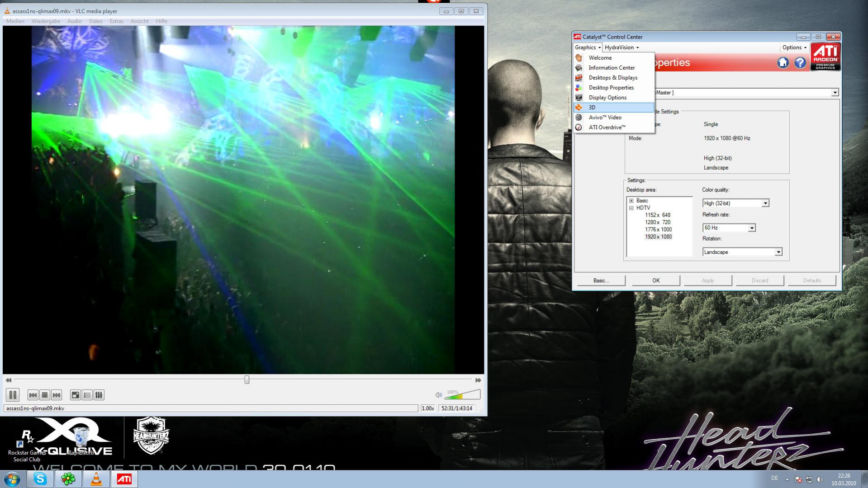This screenshot has width=868, height=488.
Task: Select 1280 x 720 desktop area
Action: [658, 223]
